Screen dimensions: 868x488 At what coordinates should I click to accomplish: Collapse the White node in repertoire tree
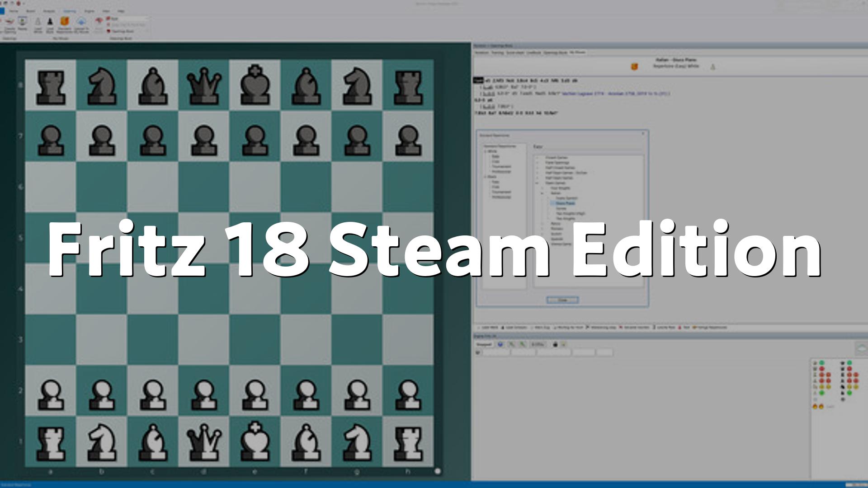click(485, 151)
